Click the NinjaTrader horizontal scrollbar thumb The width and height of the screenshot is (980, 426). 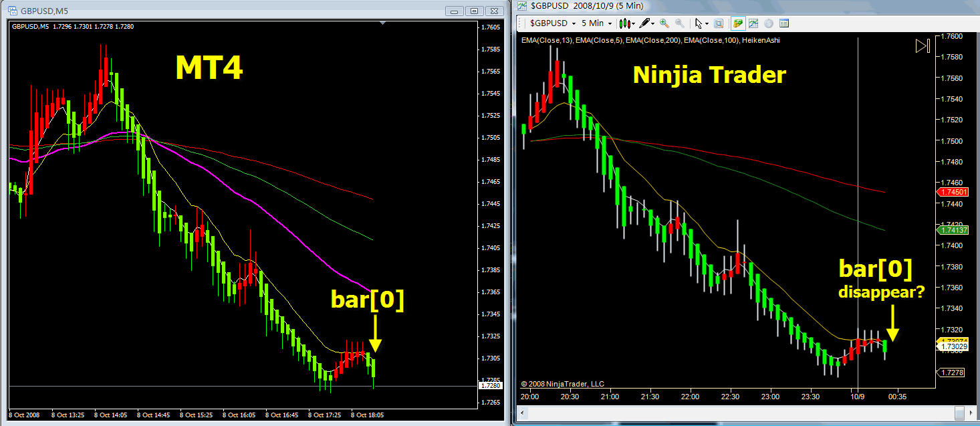pyautogui.click(x=959, y=412)
